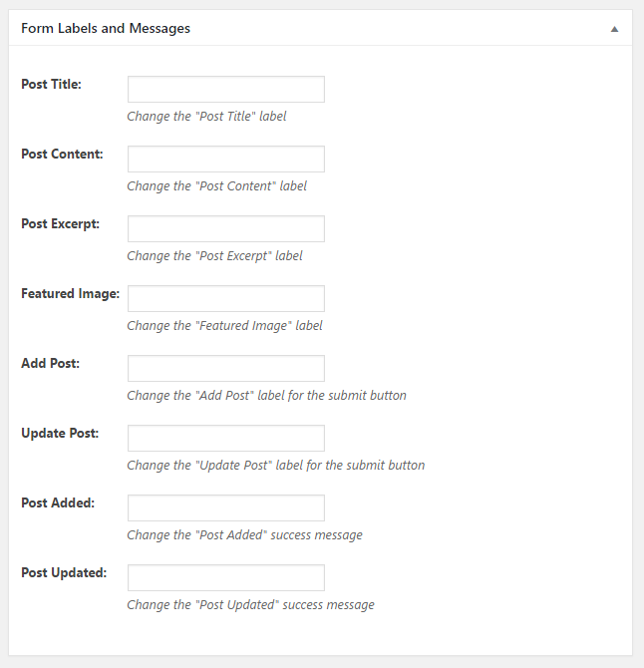Focus the Update Post text field

click(x=226, y=438)
